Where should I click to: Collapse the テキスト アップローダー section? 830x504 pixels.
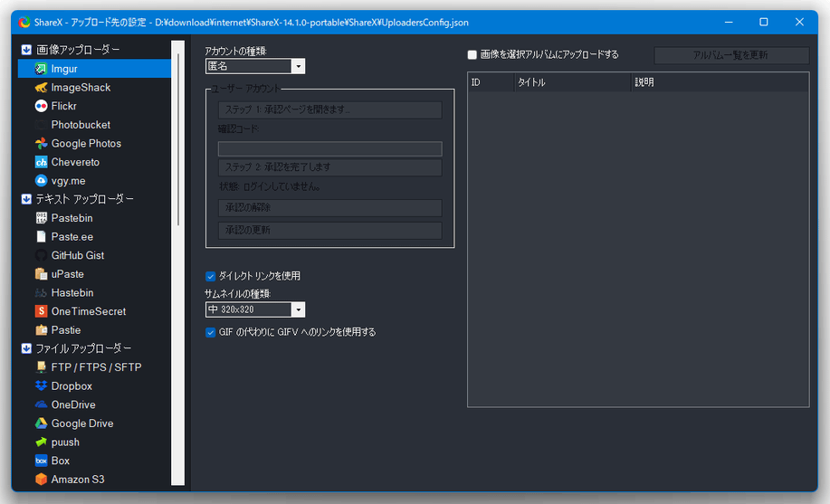(26, 199)
